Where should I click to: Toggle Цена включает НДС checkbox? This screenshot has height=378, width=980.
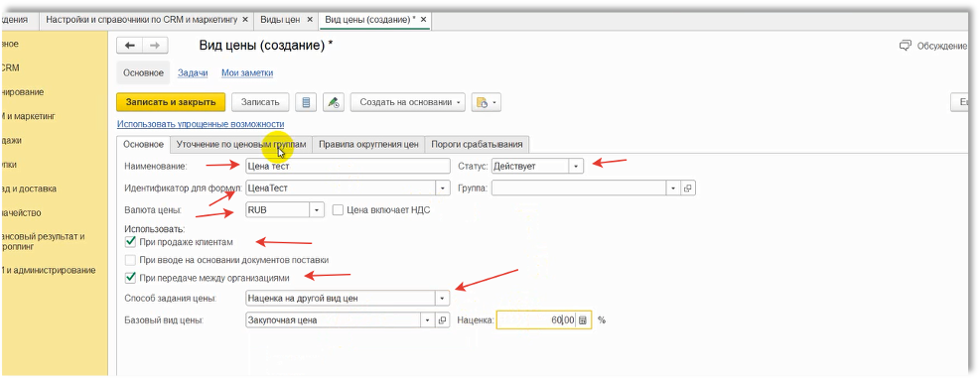pyautogui.click(x=338, y=210)
